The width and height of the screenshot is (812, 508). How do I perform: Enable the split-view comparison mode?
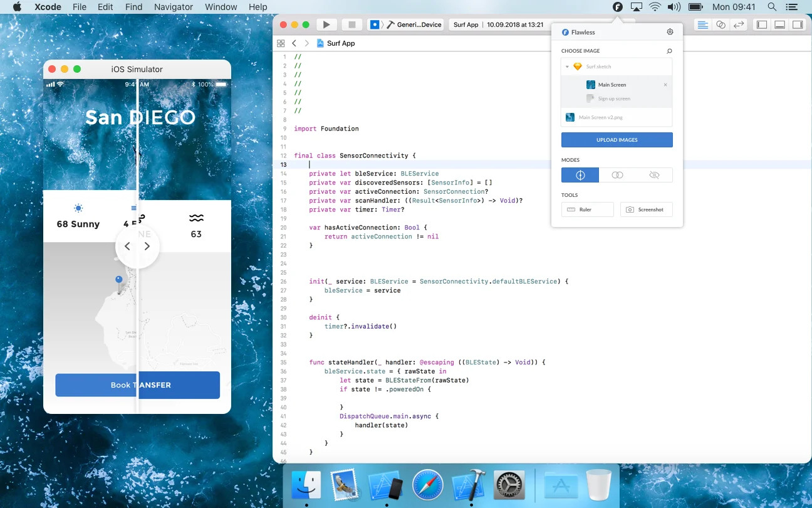[x=580, y=175]
